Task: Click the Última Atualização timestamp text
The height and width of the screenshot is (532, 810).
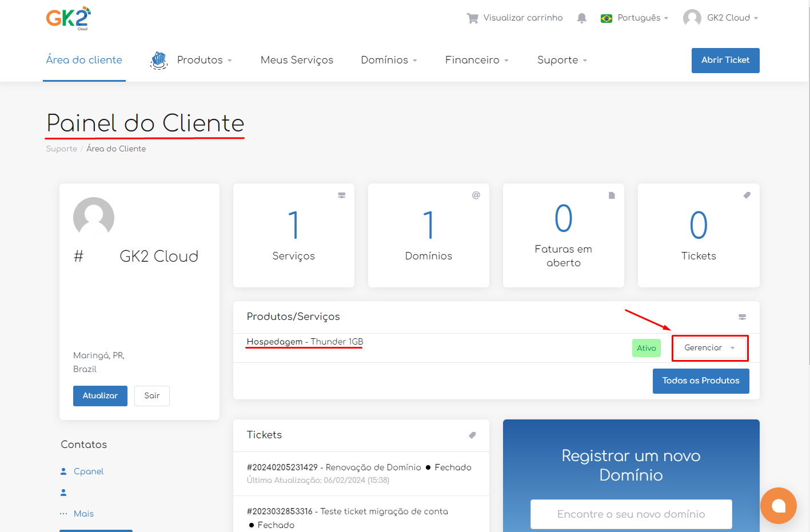Action: click(318, 481)
